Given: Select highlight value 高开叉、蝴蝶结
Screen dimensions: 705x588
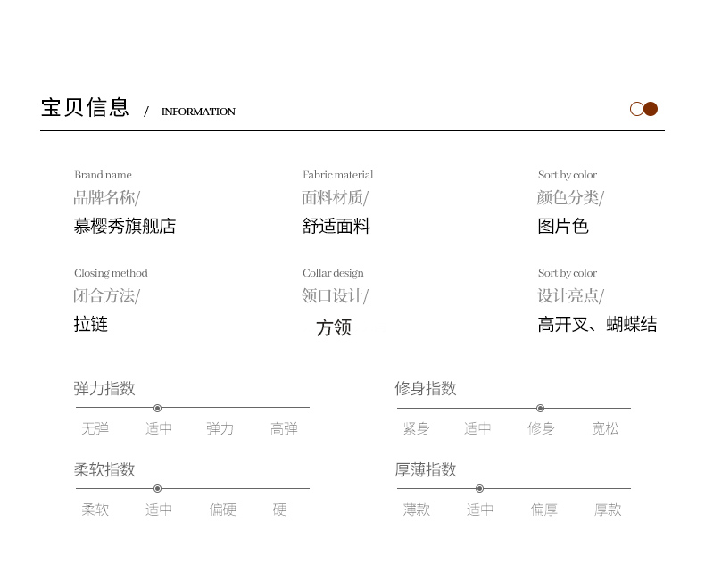Looking at the screenshot, I should [597, 324].
